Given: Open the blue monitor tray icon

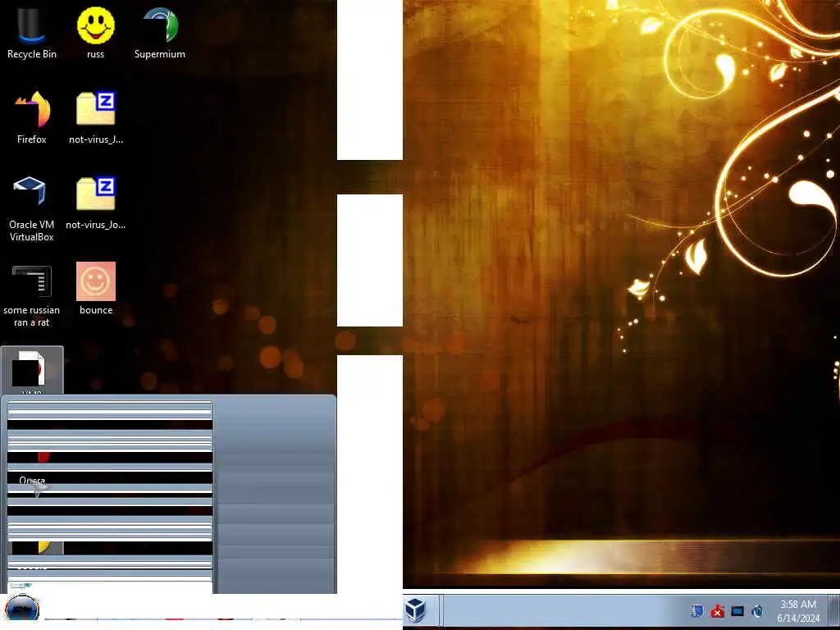Looking at the screenshot, I should (x=737, y=610).
